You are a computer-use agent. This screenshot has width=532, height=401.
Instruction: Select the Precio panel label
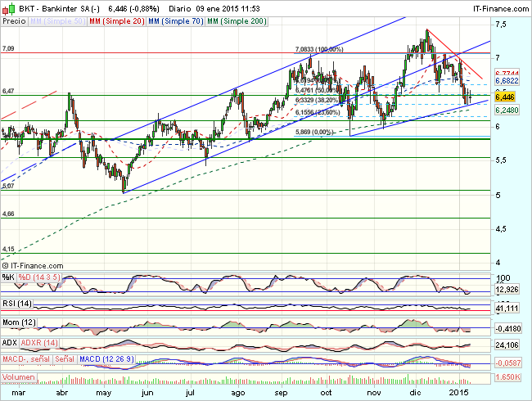tap(14, 19)
